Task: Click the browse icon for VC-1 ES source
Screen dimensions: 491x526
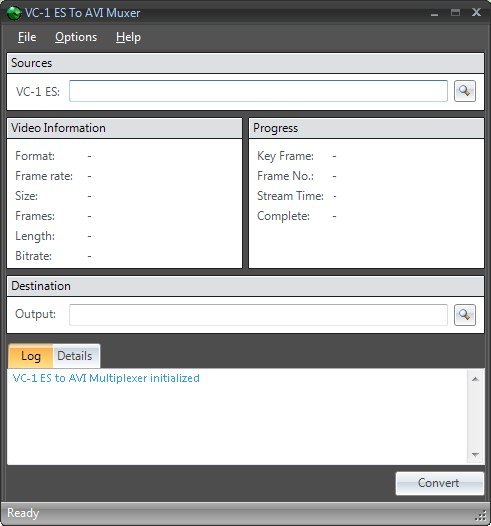Action: (465, 91)
